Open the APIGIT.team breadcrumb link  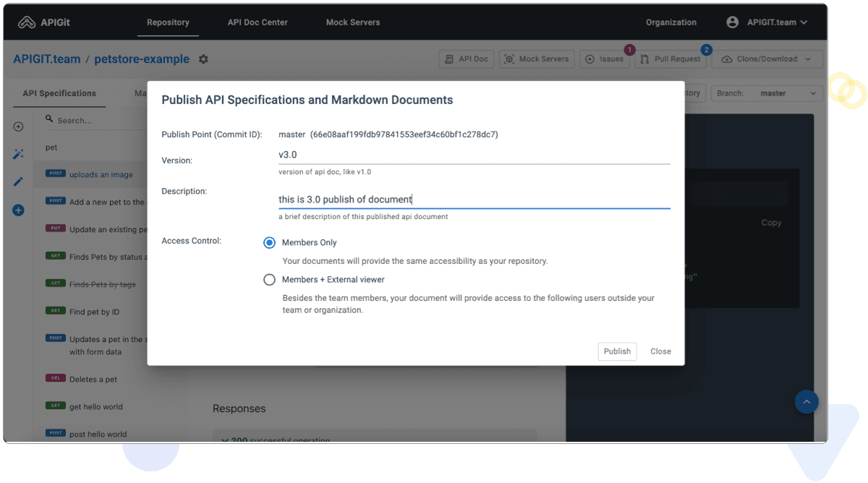click(47, 59)
